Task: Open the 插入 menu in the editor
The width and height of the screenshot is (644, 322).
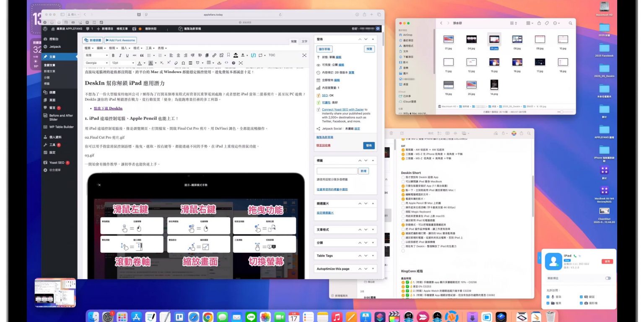Action: pos(125,48)
